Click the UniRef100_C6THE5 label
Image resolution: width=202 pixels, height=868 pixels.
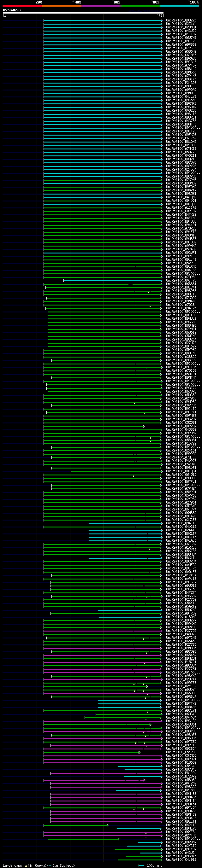[181, 55]
